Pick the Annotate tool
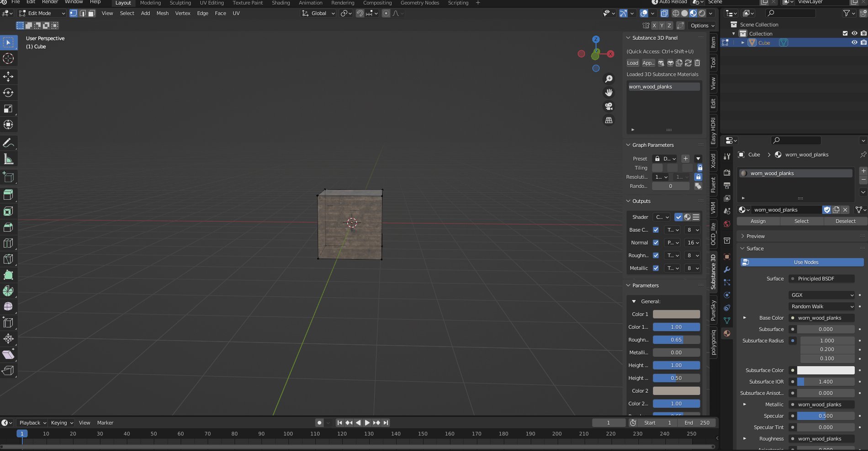Screen dimensions: 868x451 point(8,142)
